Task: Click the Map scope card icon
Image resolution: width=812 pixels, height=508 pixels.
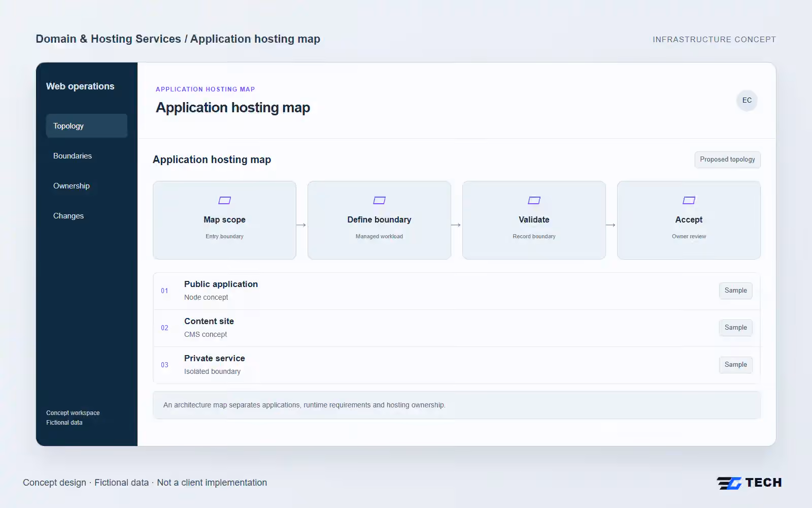Action: pos(224,200)
